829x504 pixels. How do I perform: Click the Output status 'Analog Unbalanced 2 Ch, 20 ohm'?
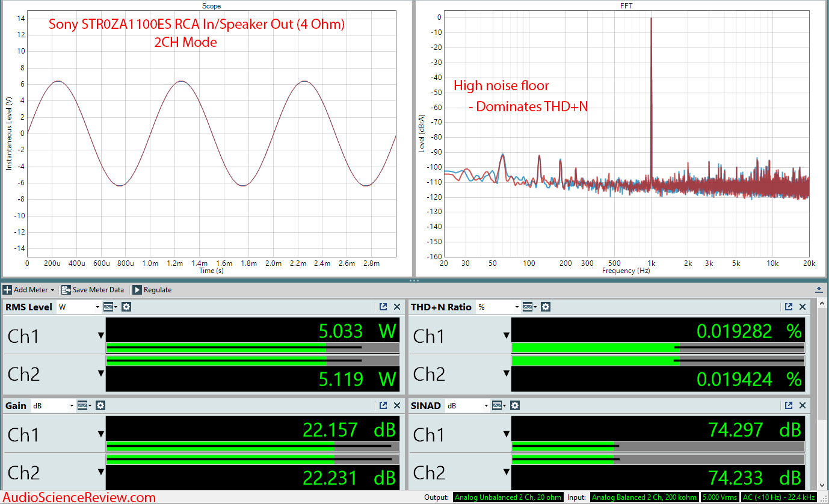(x=508, y=497)
